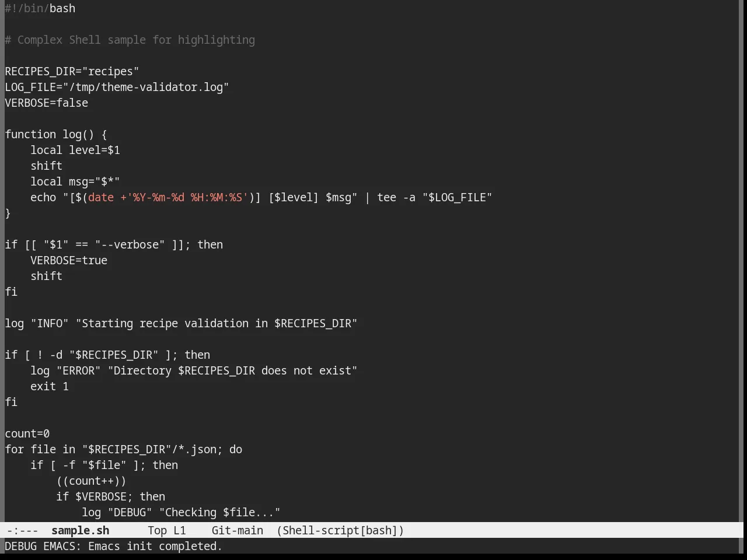Click the Top position indicator in mode line
This screenshot has height=560, width=747.
[157, 530]
